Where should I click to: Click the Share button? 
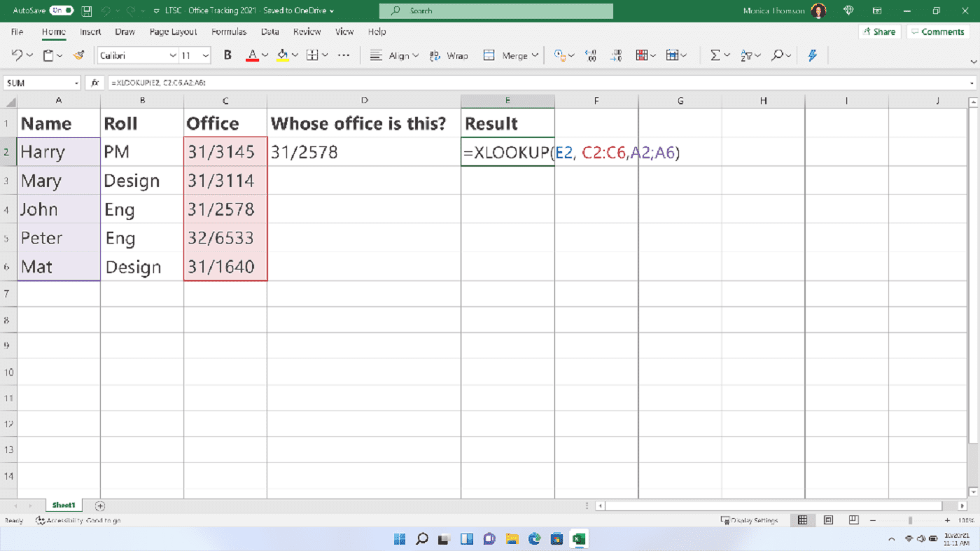(879, 32)
